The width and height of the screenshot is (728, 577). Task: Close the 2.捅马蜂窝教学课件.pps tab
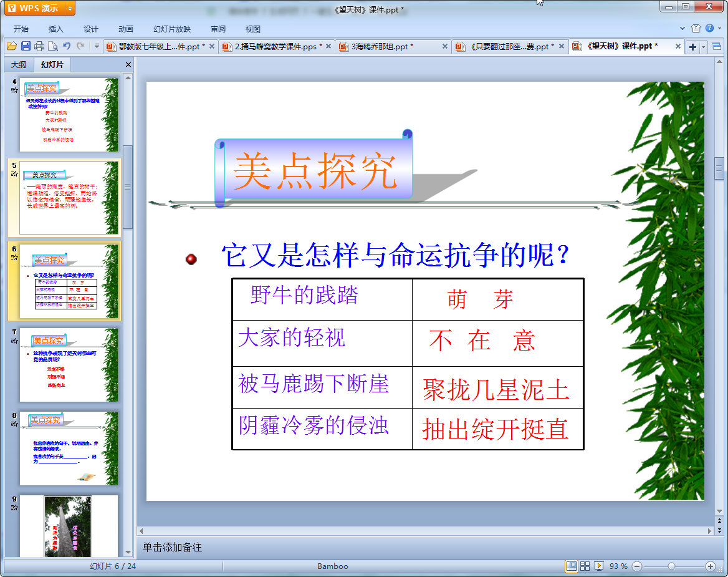[x=328, y=46]
